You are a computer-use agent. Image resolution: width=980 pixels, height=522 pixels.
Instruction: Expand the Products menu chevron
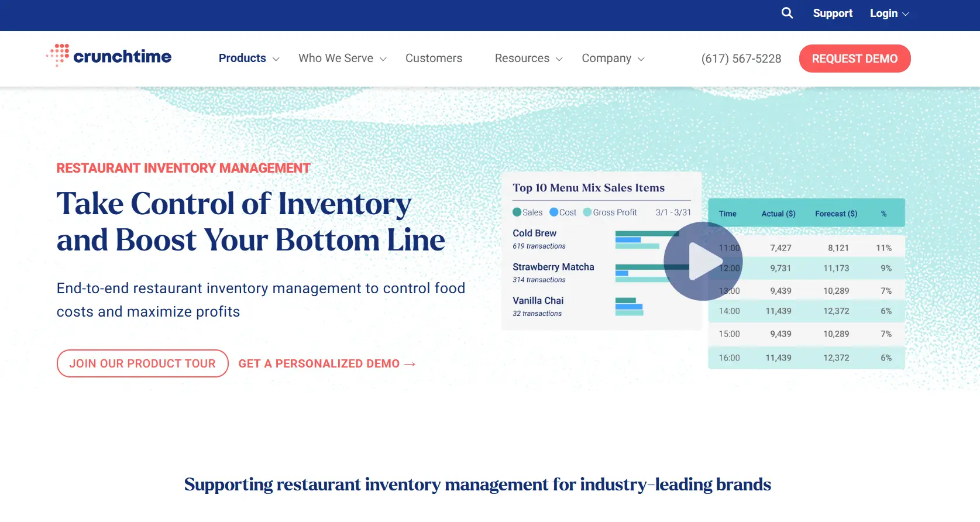[x=276, y=59]
